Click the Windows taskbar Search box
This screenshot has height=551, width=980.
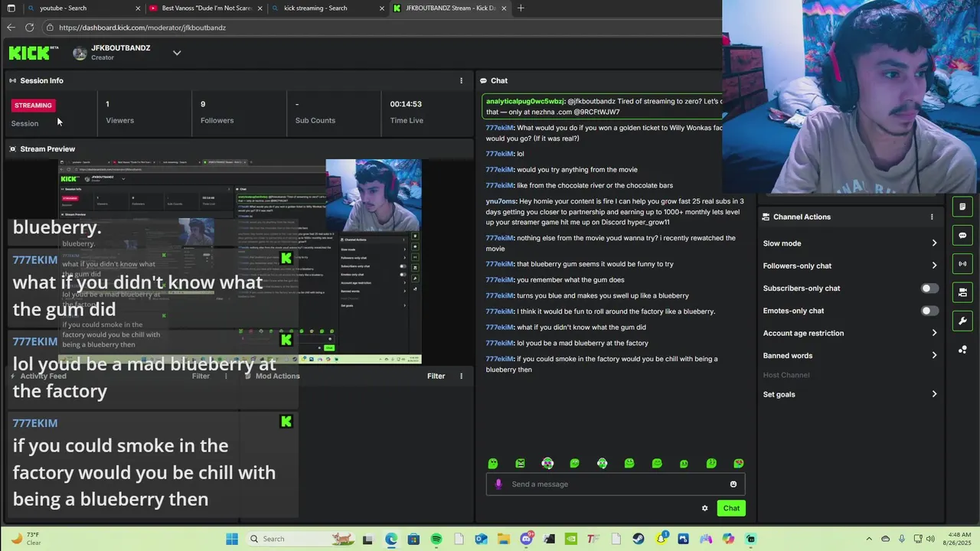301,539
